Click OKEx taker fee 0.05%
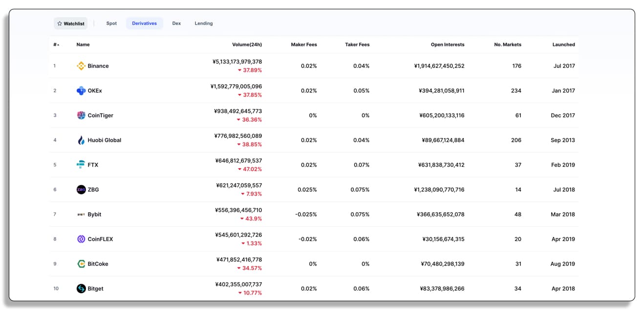Screen dimensions: 644x310 [x=362, y=91]
